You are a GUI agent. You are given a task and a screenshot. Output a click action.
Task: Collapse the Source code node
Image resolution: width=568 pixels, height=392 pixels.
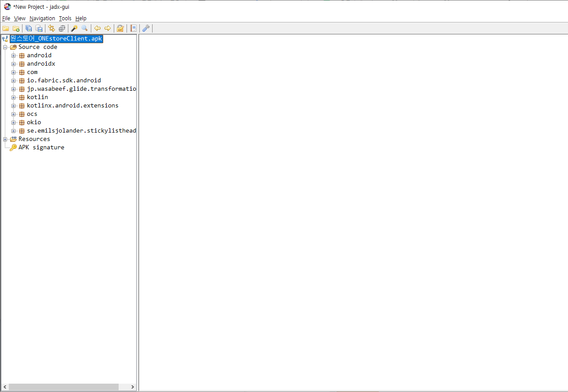(x=5, y=47)
